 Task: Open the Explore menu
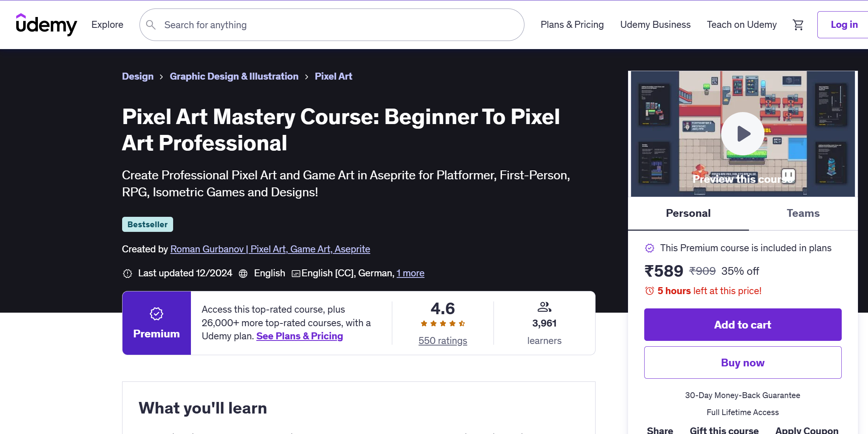tap(107, 25)
